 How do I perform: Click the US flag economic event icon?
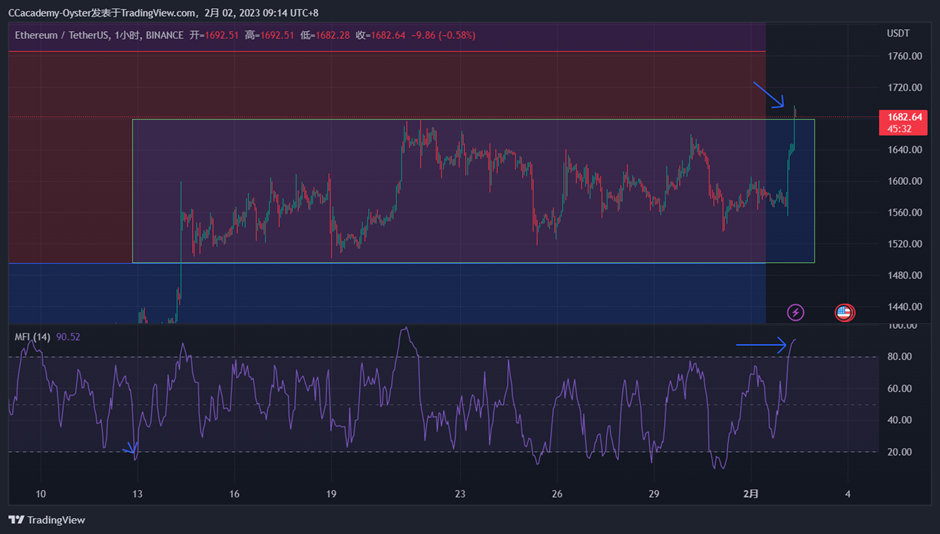coord(843,312)
